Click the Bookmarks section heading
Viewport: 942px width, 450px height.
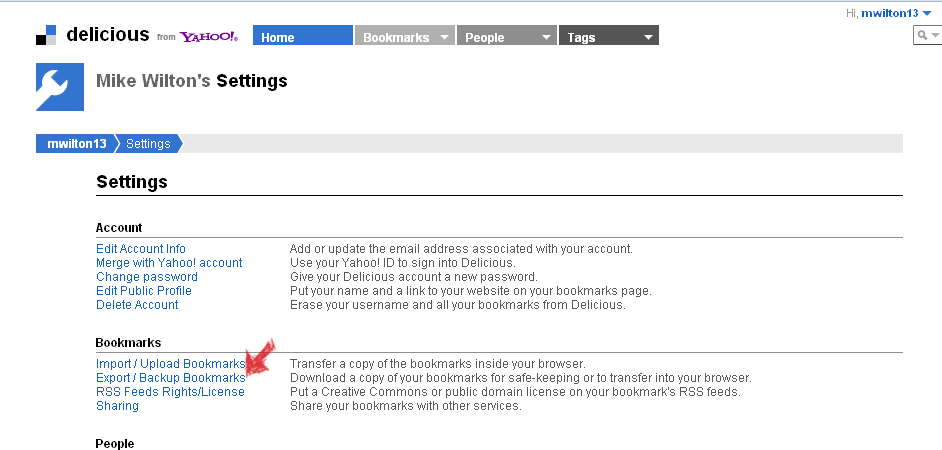click(x=128, y=342)
